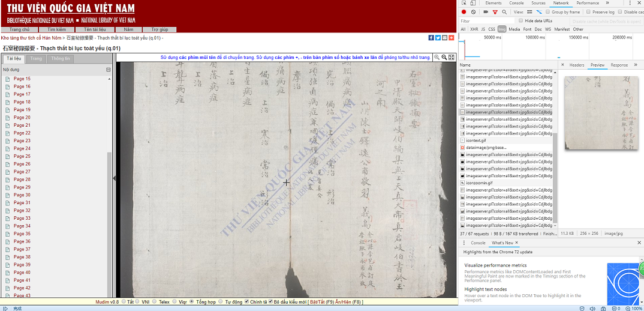Switch to the Response tab
644x311 pixels.
pyautogui.click(x=619, y=65)
